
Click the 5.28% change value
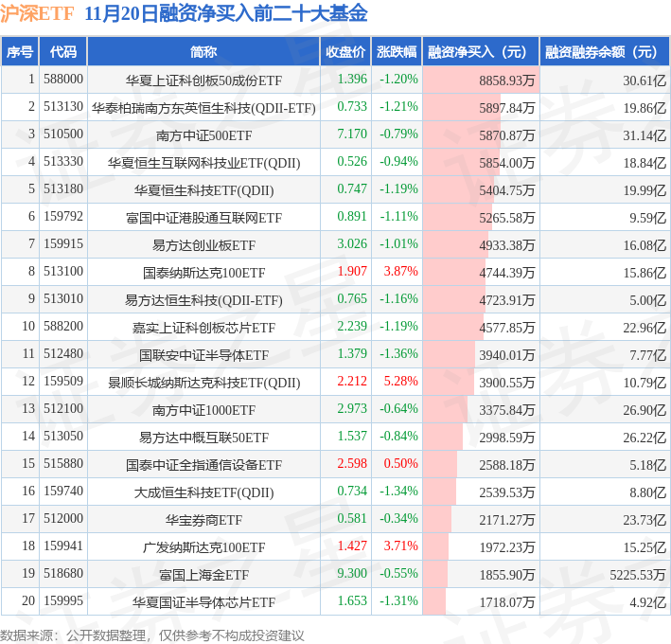pyautogui.click(x=400, y=381)
